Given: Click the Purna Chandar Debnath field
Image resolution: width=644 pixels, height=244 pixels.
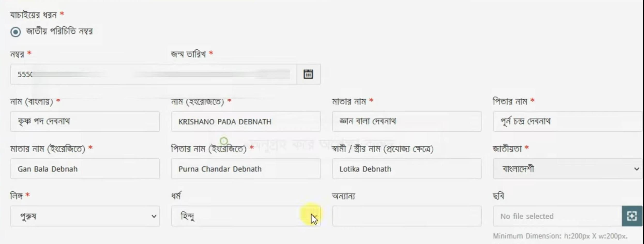Looking at the screenshot, I should click(x=246, y=169).
